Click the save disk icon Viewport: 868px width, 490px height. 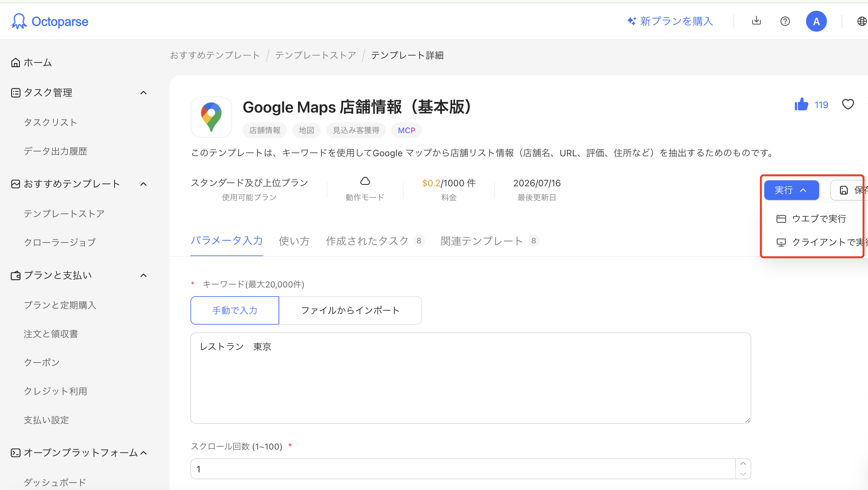click(844, 190)
